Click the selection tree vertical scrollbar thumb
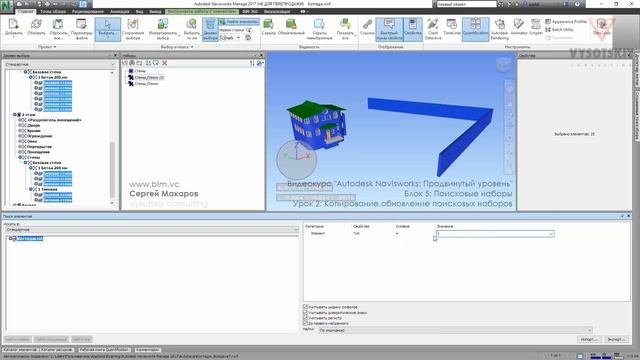 (112, 169)
